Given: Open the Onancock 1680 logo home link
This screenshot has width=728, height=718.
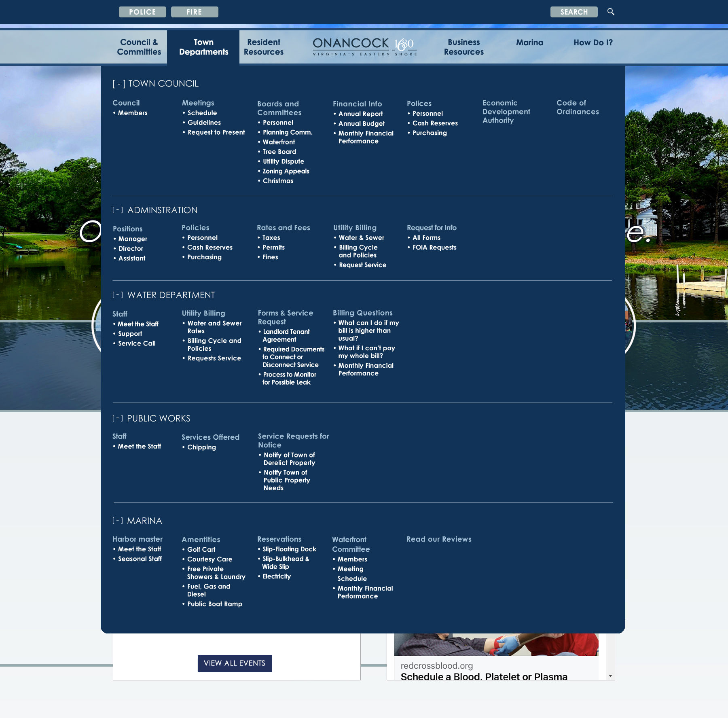Looking at the screenshot, I should 364,47.
